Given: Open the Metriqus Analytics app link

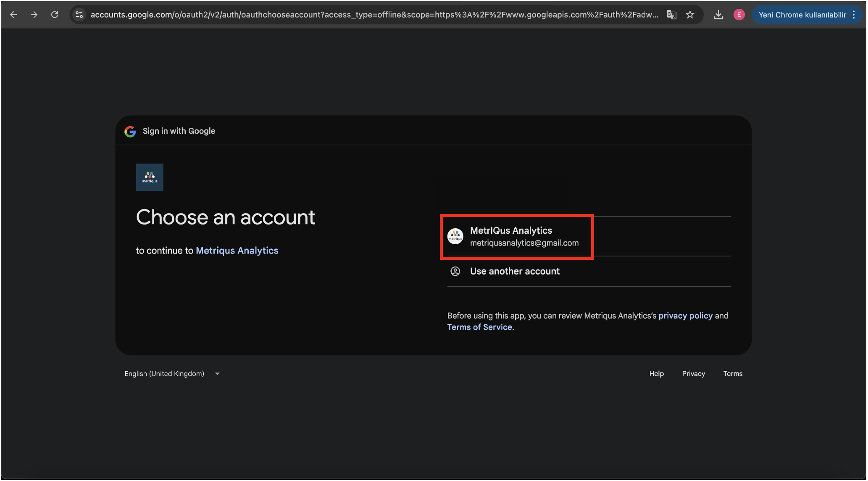Looking at the screenshot, I should [237, 251].
